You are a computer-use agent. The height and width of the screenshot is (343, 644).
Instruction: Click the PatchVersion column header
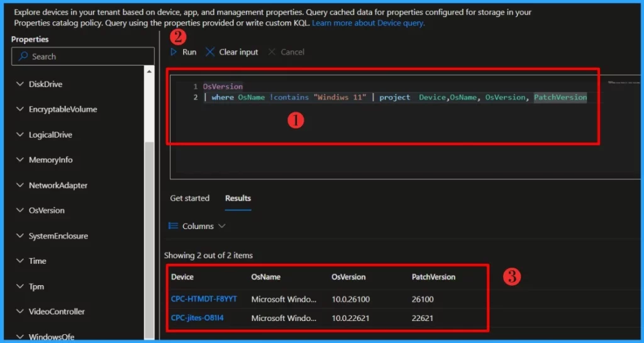tap(433, 277)
